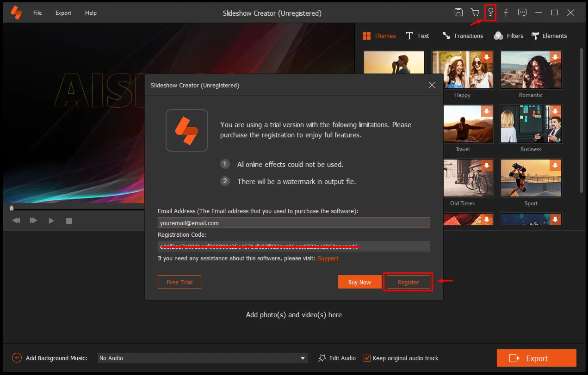Click the save project icon
Viewport: 588px width, 375px height.
[x=458, y=12]
